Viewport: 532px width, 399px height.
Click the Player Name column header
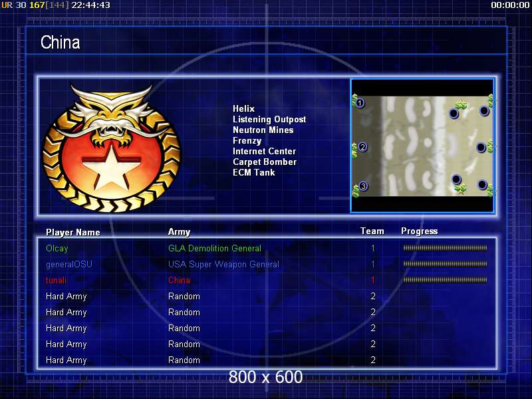pyautogui.click(x=73, y=232)
